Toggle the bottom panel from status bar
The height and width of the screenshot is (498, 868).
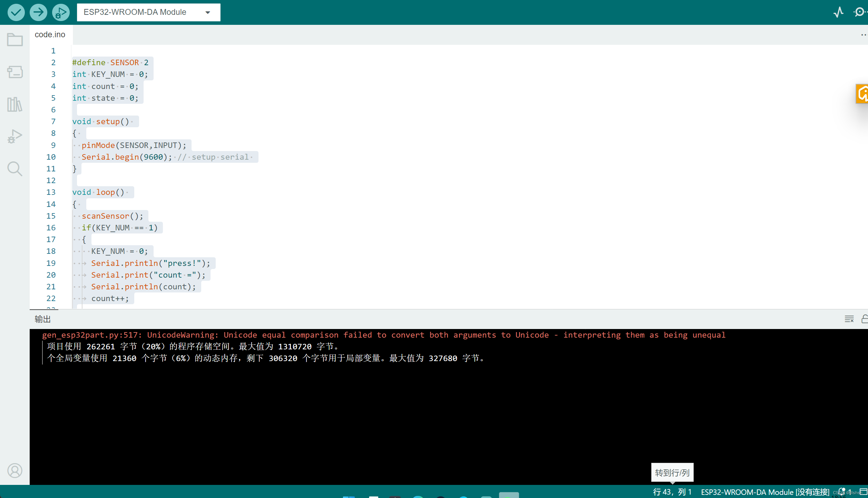coord(864,492)
